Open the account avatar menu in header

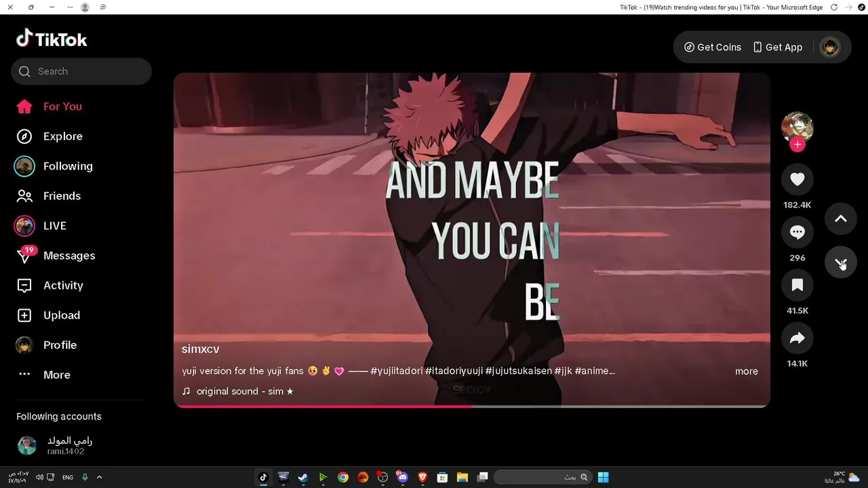(829, 47)
